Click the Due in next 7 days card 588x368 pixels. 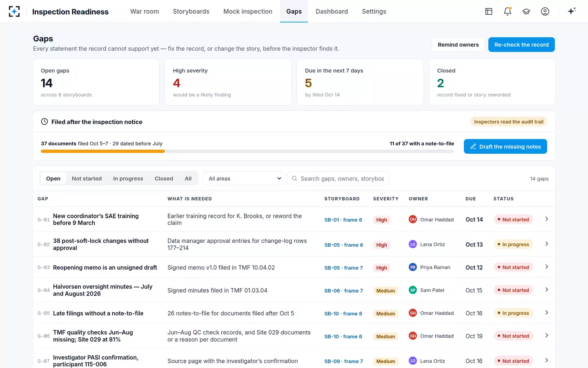click(x=360, y=82)
